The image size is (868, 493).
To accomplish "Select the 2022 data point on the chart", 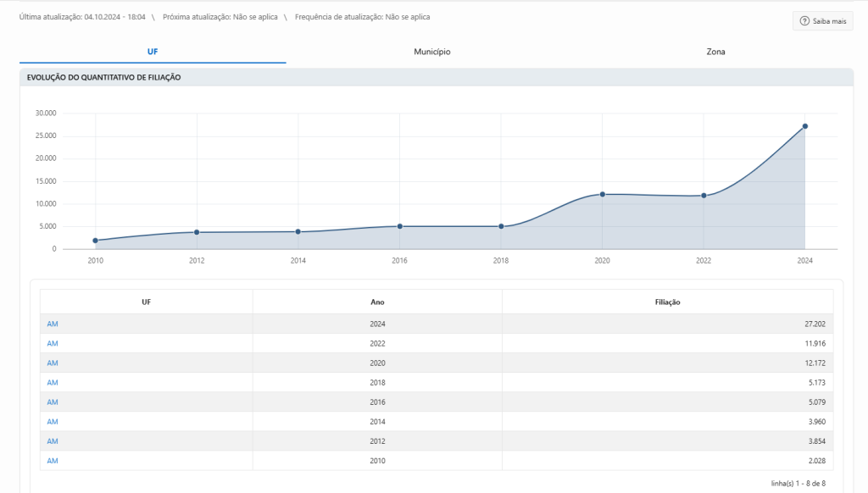I will click(x=704, y=196).
